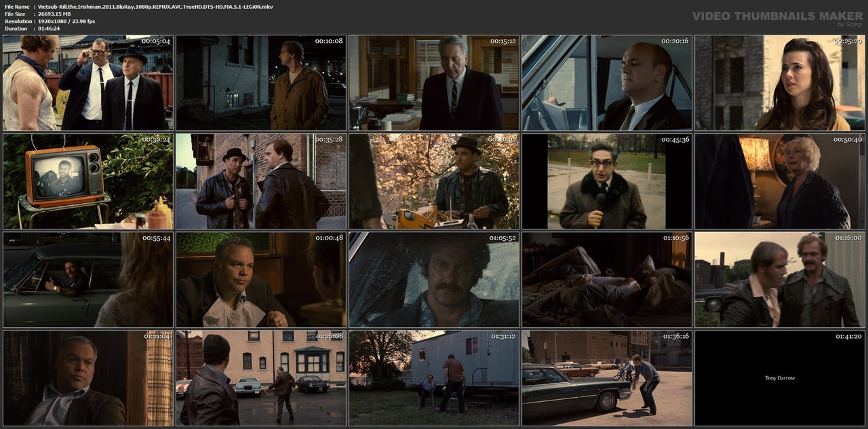Click the thumbnail timestamped 00:25:20
The width and height of the screenshot is (868, 429).
pos(780,83)
